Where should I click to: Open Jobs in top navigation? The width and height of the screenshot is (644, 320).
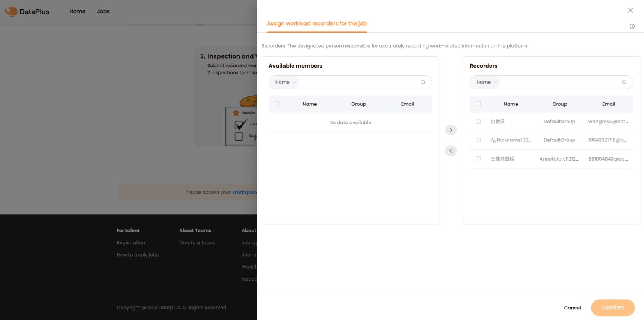103,11
